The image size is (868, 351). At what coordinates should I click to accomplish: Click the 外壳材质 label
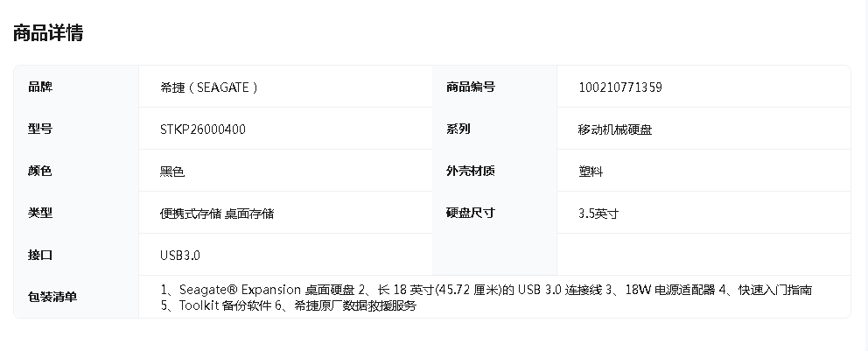tap(471, 171)
